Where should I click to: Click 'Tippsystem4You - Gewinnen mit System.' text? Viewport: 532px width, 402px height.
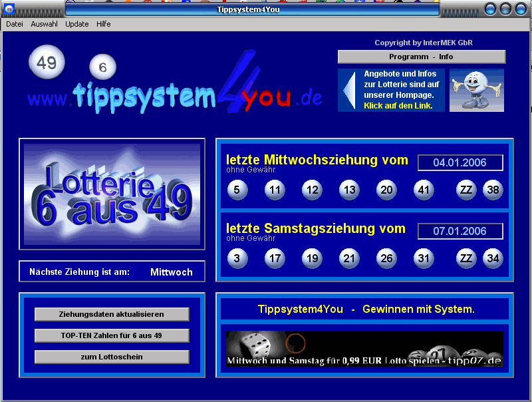(366, 309)
